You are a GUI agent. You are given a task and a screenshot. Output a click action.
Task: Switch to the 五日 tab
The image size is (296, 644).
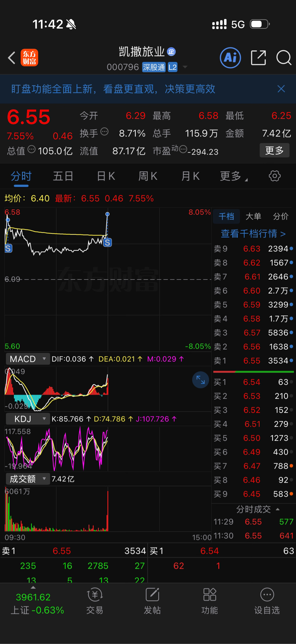pos(63,176)
